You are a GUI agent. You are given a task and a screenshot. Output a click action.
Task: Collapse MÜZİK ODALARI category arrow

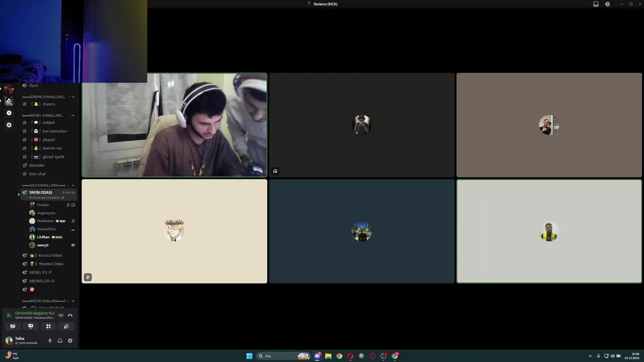68,301
